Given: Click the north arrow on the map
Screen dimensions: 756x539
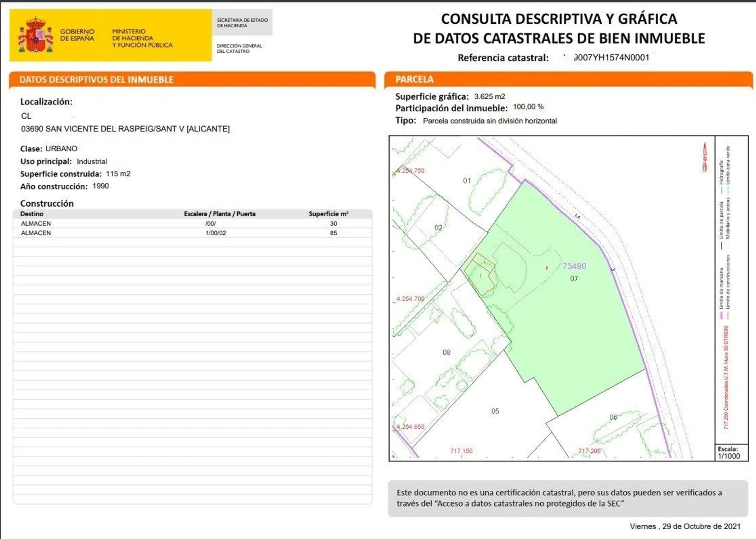Looking at the screenshot, I should (705, 157).
